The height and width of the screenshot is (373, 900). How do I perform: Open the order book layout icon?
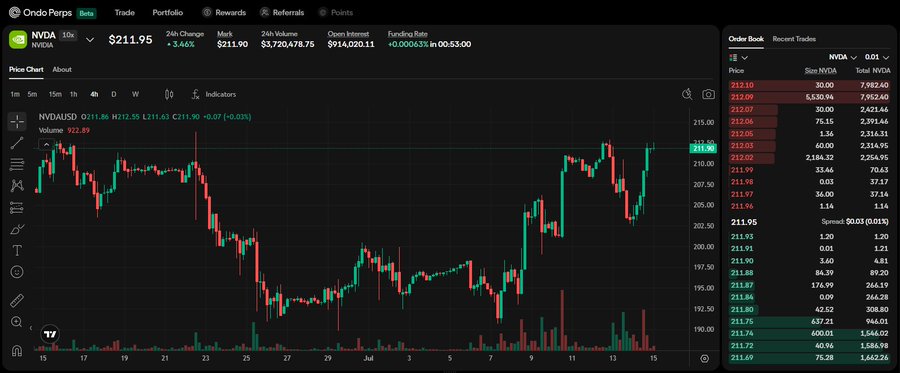pos(733,57)
